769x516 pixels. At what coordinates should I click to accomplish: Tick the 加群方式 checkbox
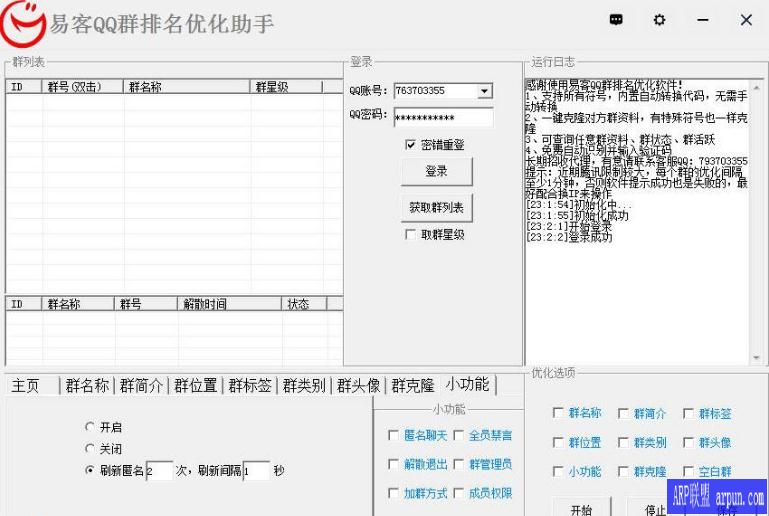(393, 493)
